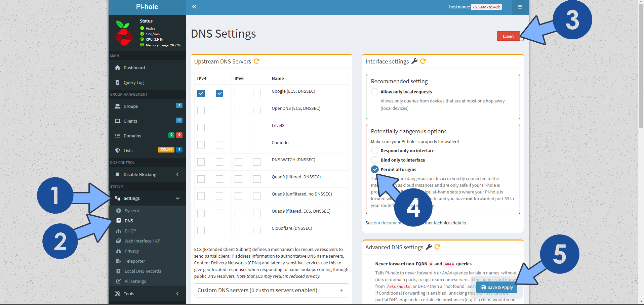Select Allow only local requests radio
The image size is (644, 305).
point(375,92)
